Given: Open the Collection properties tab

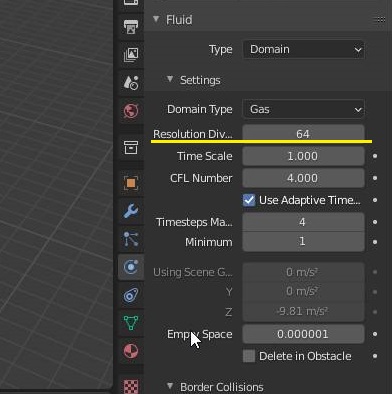Looking at the screenshot, I should 131,147.
